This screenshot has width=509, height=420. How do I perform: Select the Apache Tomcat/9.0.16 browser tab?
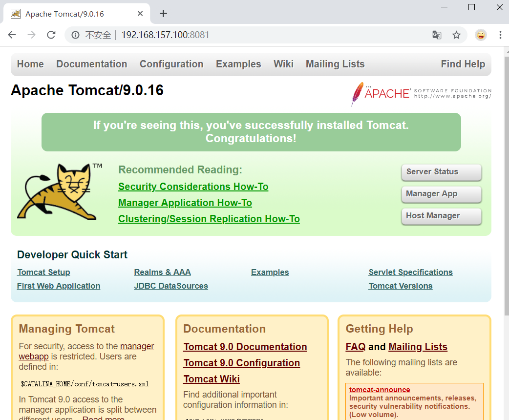[x=77, y=14]
